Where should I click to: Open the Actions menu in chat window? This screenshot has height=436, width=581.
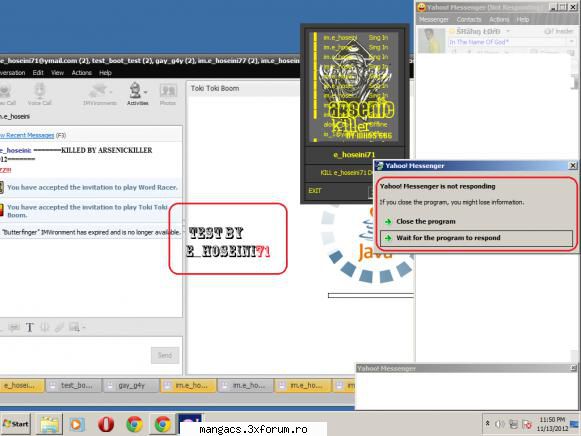[82, 73]
